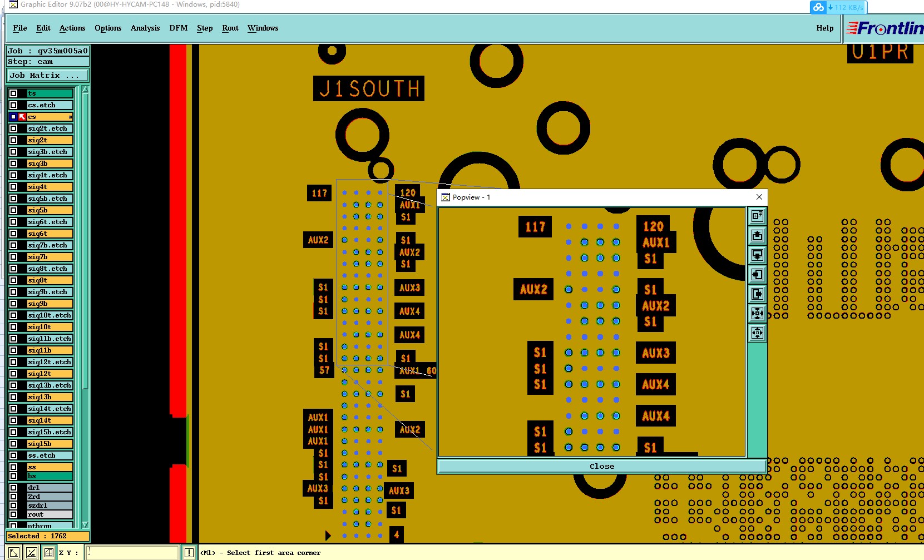Toggle the checkbox for the ts layer
This screenshot has width=924, height=560.
pyautogui.click(x=13, y=93)
